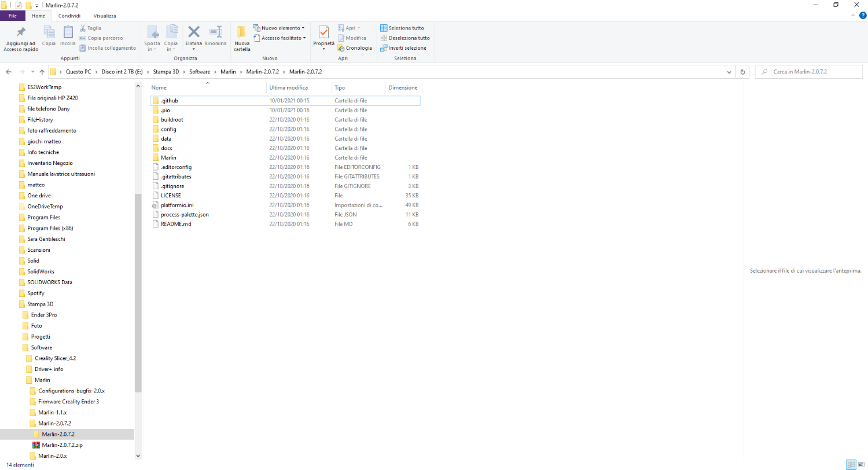This screenshot has width=868, height=470.
Task: Click the navigation pane scrollbar down arrow
Action: pyautogui.click(x=138, y=456)
